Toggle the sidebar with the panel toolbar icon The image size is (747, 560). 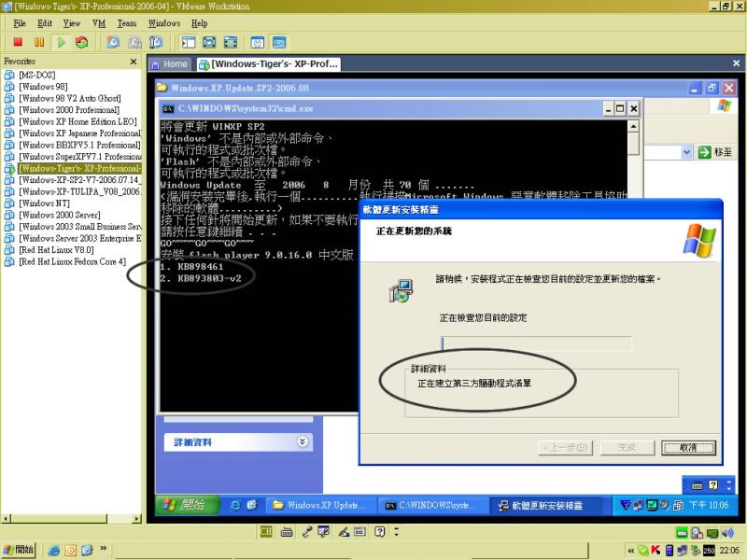pos(189,42)
